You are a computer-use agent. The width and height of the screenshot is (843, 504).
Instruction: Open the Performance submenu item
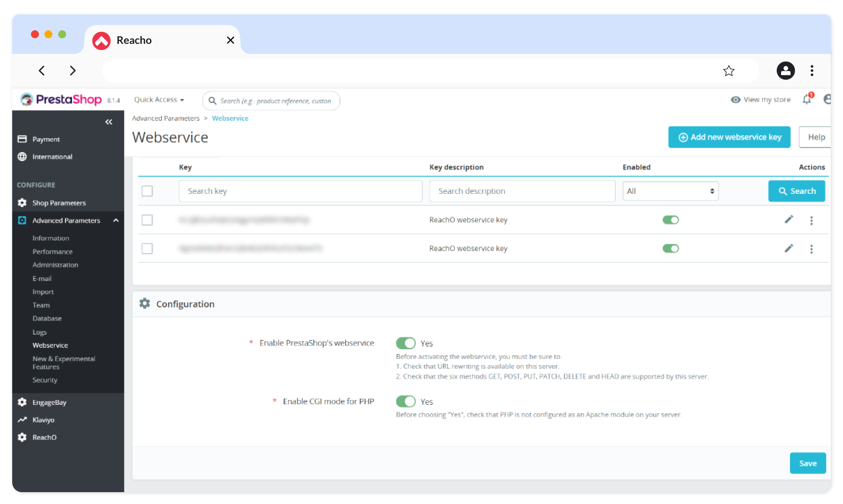[52, 251]
